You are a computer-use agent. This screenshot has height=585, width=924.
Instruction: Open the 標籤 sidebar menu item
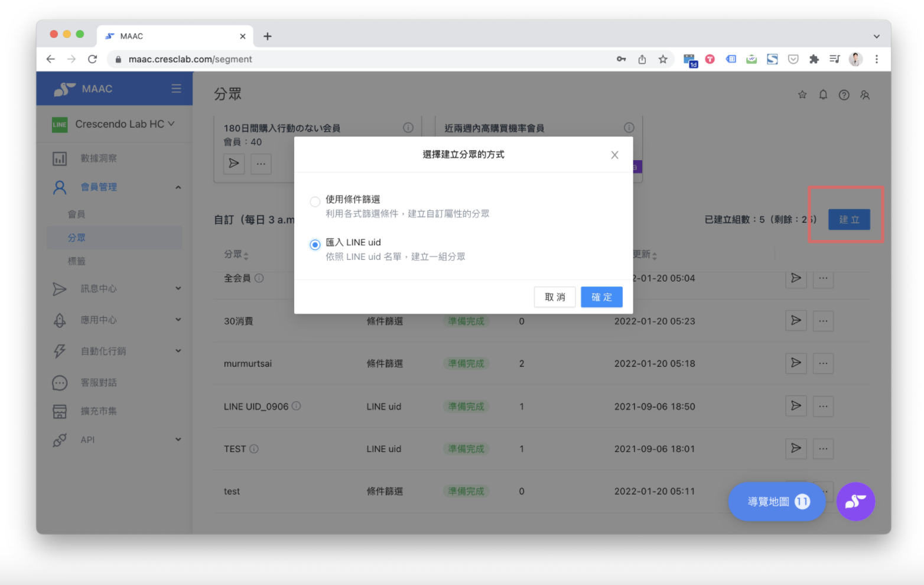77,261
